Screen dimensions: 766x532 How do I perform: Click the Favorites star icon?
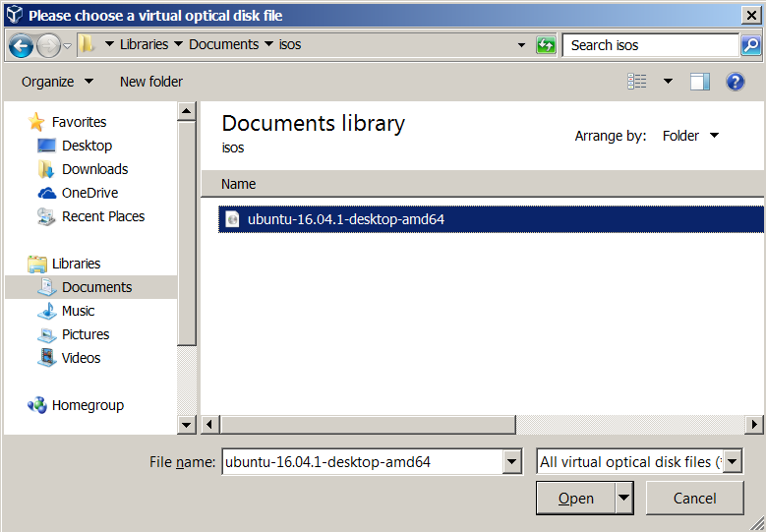[36, 122]
